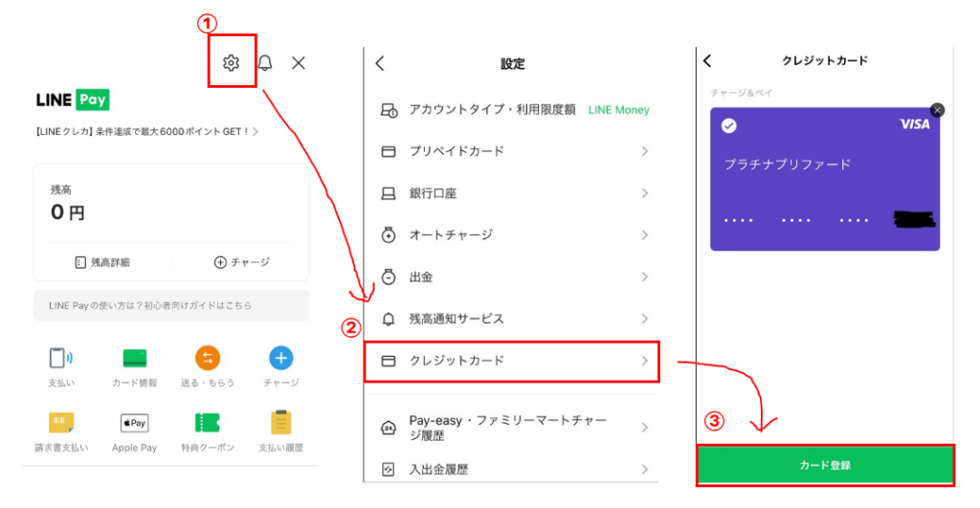Open 残高通知サービス settings item
Viewport: 980px width, 508px height.
512,319
